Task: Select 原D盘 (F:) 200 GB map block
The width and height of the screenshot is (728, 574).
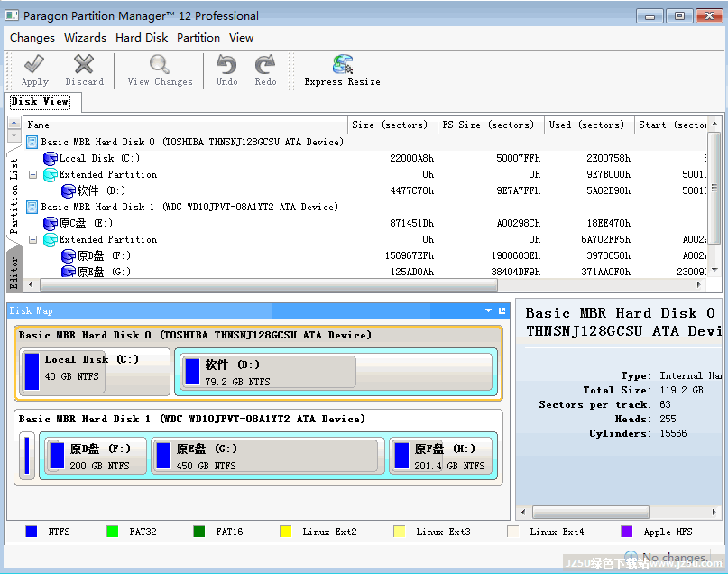Action: coord(96,457)
